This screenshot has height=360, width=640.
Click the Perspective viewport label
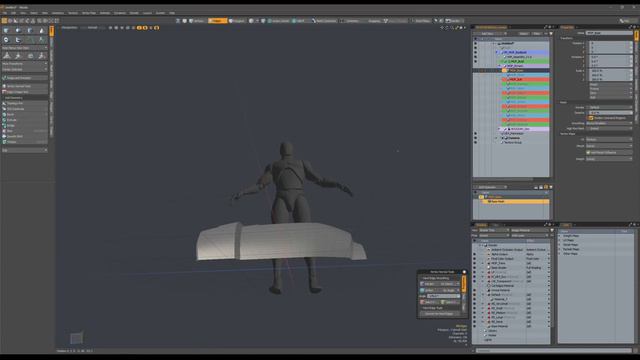pyautogui.click(x=69, y=28)
